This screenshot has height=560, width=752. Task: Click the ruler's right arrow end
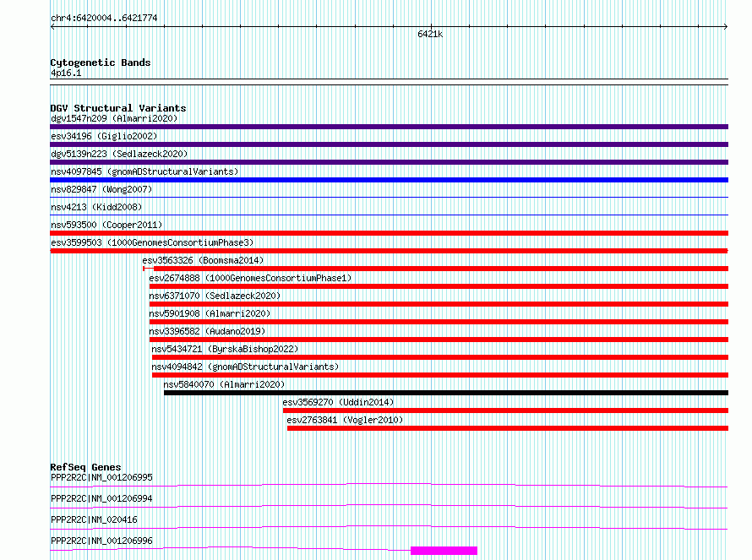click(726, 27)
